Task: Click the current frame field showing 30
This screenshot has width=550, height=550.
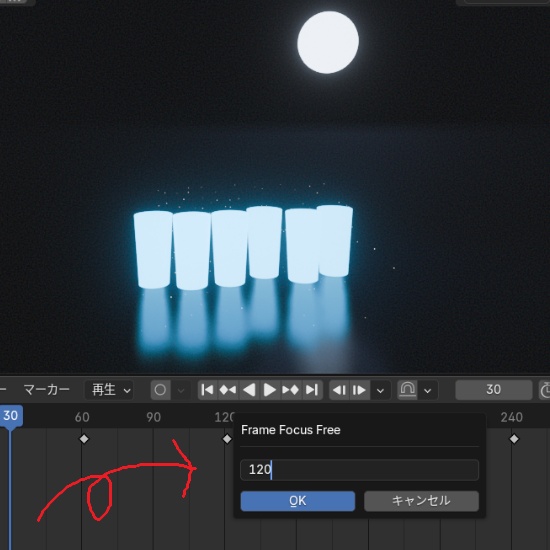Action: click(x=494, y=390)
